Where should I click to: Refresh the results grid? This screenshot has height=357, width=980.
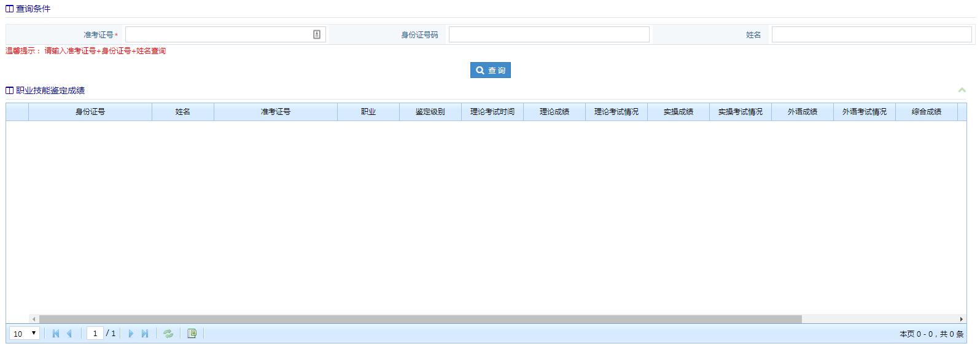(168, 334)
